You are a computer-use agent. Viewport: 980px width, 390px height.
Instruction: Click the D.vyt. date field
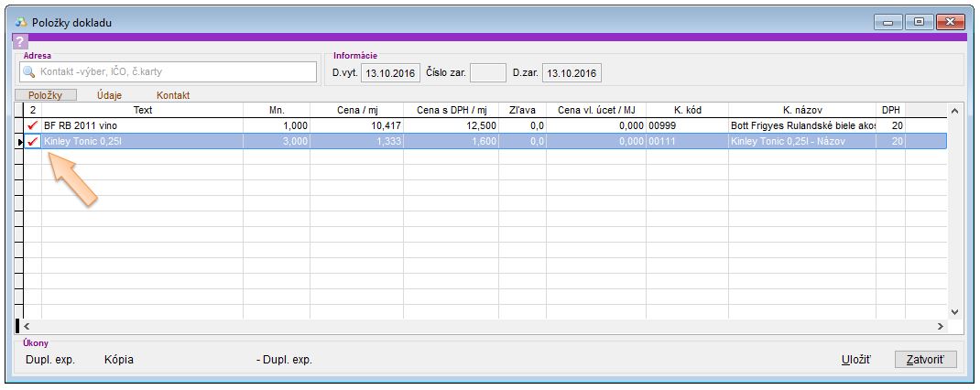coord(390,72)
